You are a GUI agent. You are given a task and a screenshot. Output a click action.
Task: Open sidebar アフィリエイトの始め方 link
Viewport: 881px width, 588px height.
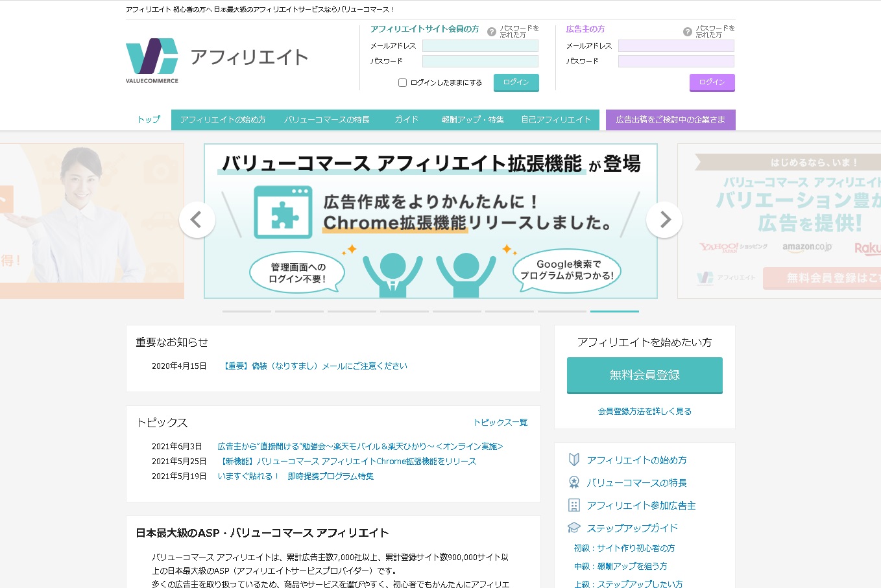[636, 460]
